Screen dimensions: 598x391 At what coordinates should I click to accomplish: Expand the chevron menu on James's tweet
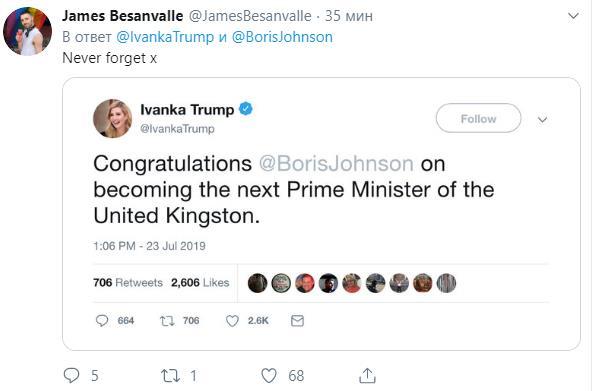click(x=574, y=16)
